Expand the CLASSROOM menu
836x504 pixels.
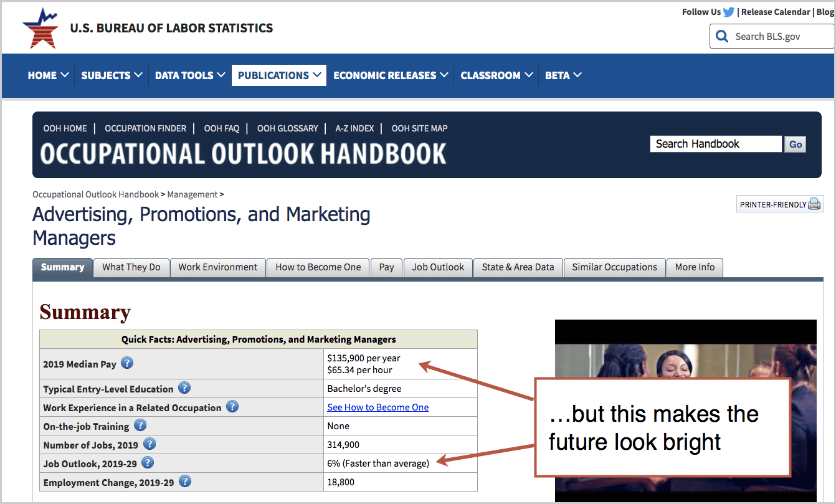coord(496,75)
